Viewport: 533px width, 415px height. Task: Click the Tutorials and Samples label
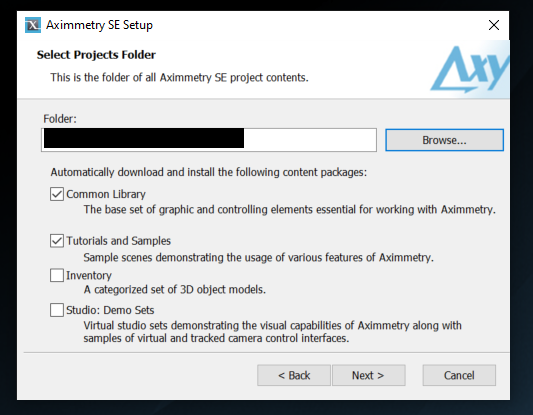(118, 241)
